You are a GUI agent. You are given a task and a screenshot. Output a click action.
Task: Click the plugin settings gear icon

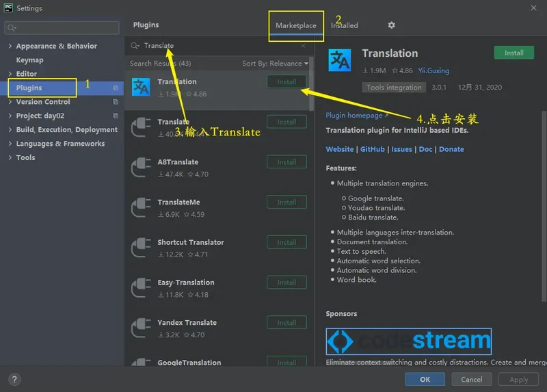point(391,25)
